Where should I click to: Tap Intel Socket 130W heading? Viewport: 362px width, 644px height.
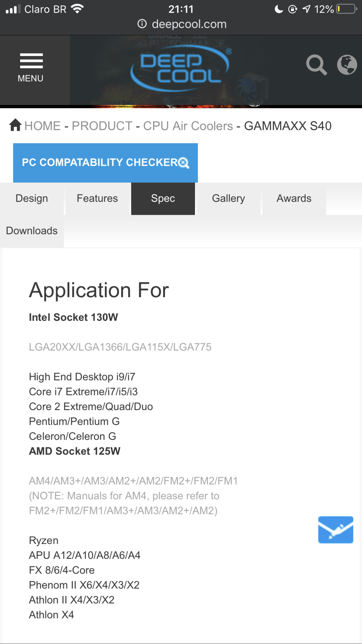coord(74,317)
